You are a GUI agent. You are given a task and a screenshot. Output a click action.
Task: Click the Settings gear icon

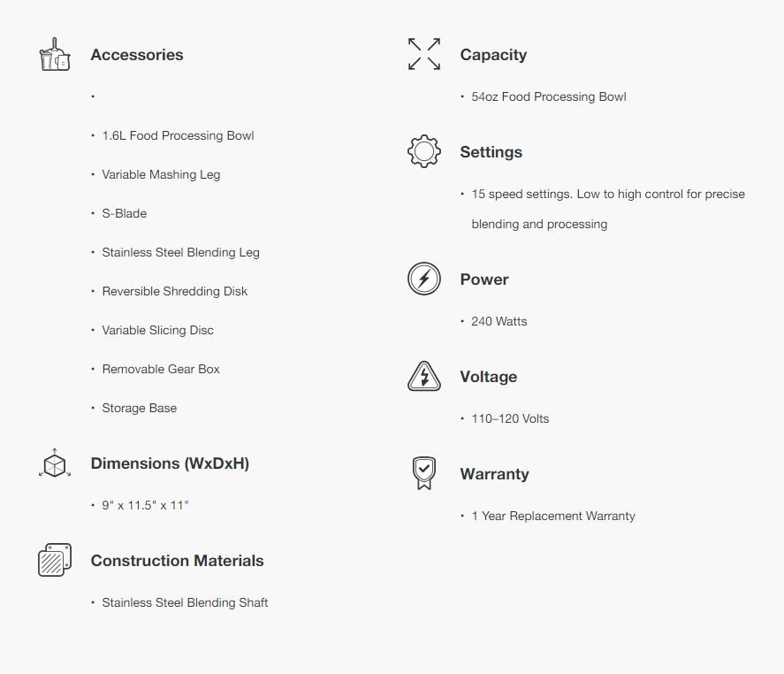(424, 151)
